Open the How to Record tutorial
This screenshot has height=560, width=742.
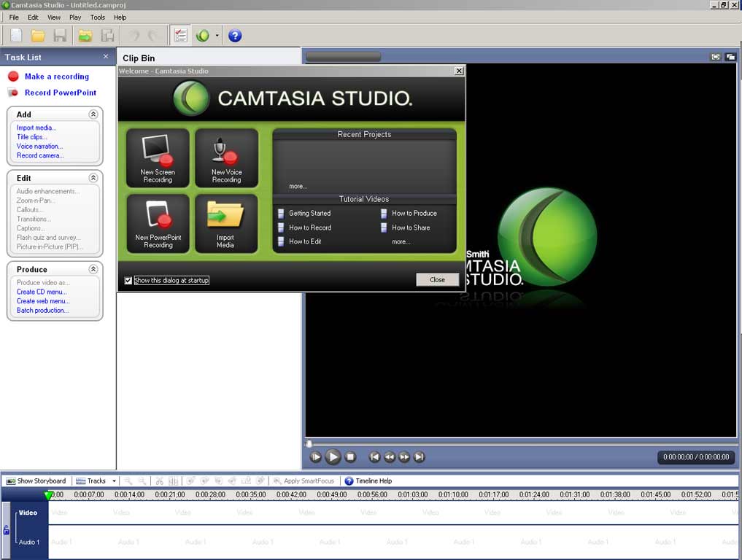[x=310, y=227]
